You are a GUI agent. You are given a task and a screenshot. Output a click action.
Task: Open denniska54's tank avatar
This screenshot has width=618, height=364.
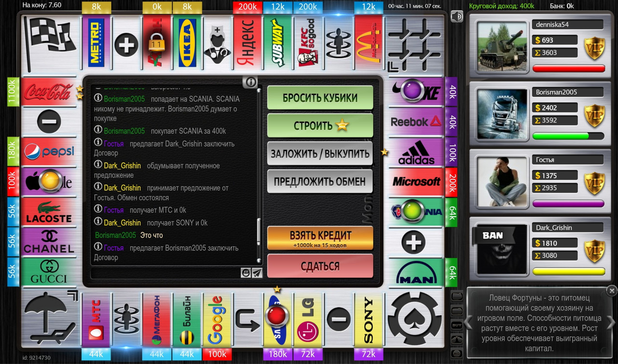[501, 46]
